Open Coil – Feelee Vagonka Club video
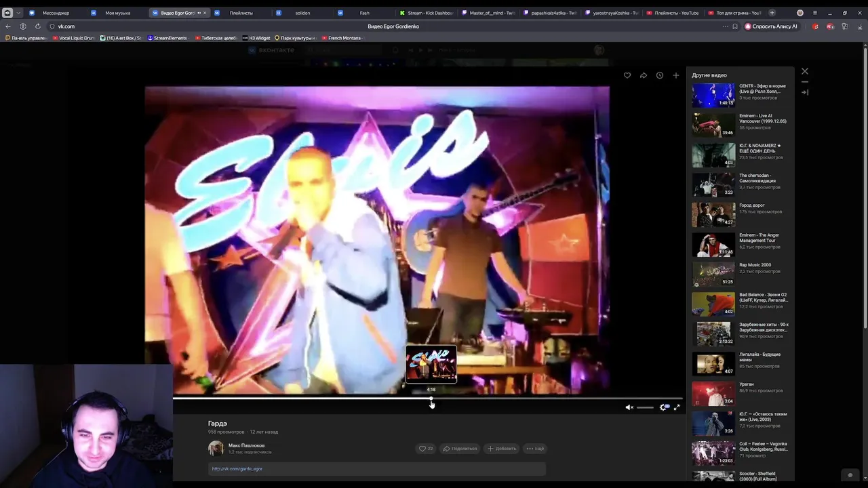 [x=740, y=453]
